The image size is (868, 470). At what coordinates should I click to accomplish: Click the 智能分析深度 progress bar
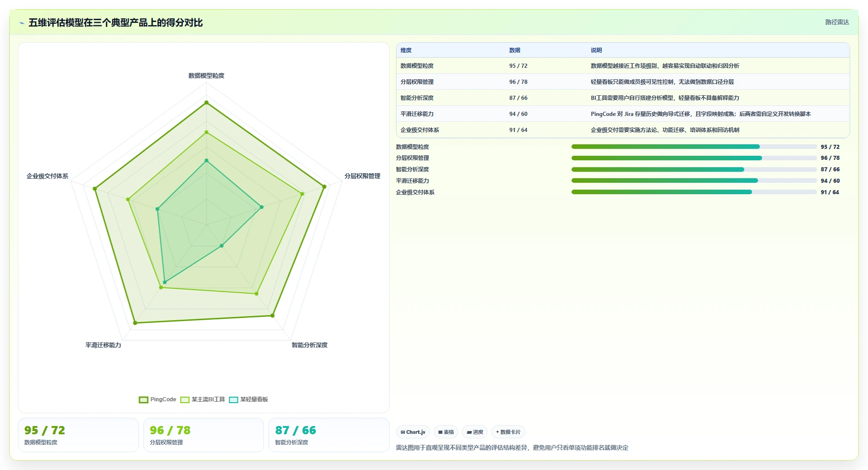(694, 169)
